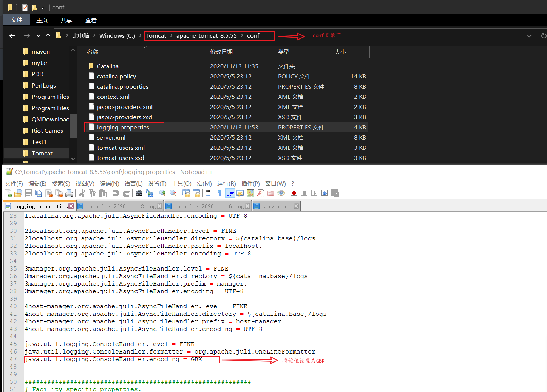Open the 编码(N) menu
547x392 pixels.
click(109, 183)
